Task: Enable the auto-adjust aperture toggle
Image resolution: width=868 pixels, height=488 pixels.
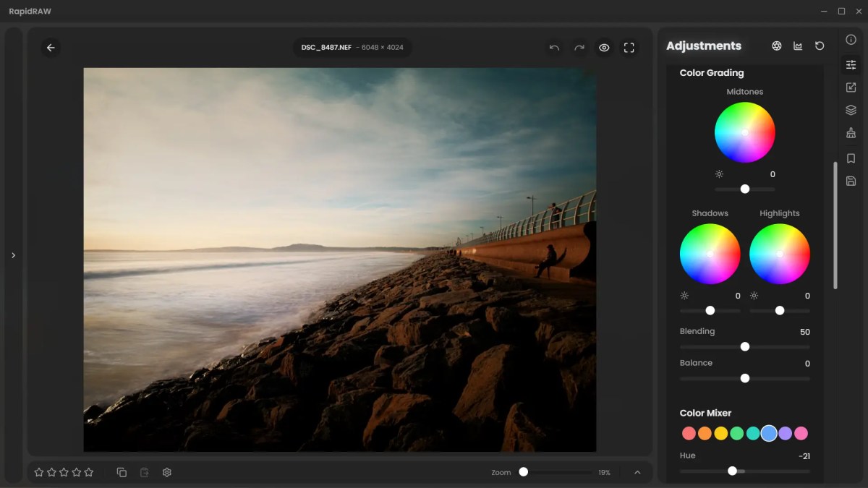Action: click(x=776, y=46)
